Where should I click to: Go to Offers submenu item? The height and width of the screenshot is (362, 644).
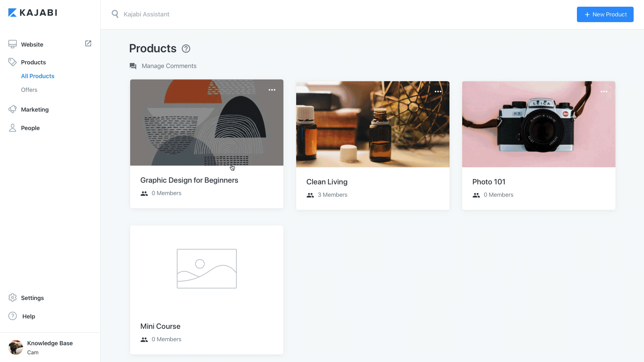pos(29,90)
